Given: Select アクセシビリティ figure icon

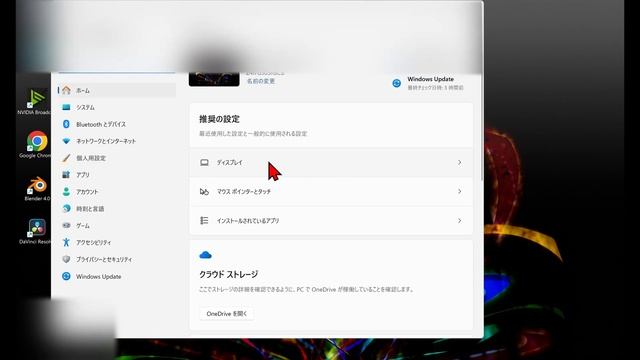Looking at the screenshot, I should (66, 242).
